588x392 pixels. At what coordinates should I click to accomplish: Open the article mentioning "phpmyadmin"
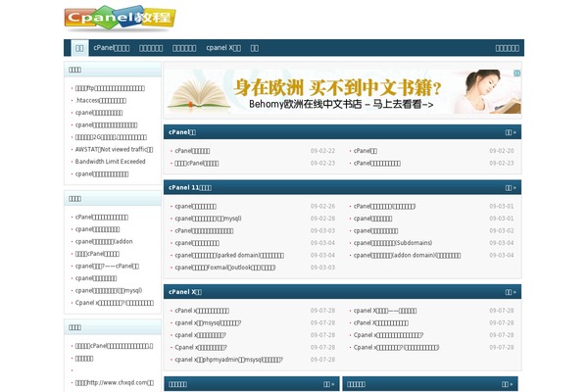(228, 360)
